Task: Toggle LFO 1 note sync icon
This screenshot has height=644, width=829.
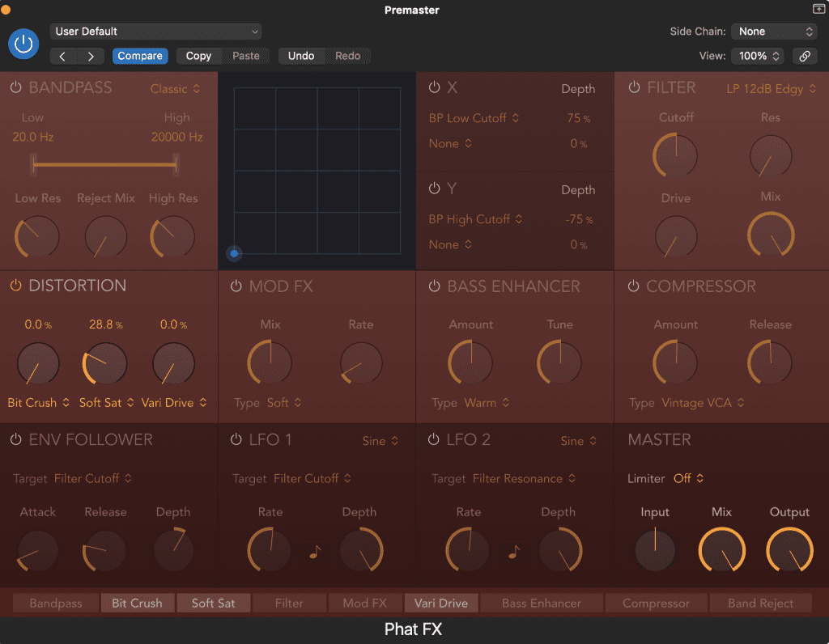Action: coord(315,552)
